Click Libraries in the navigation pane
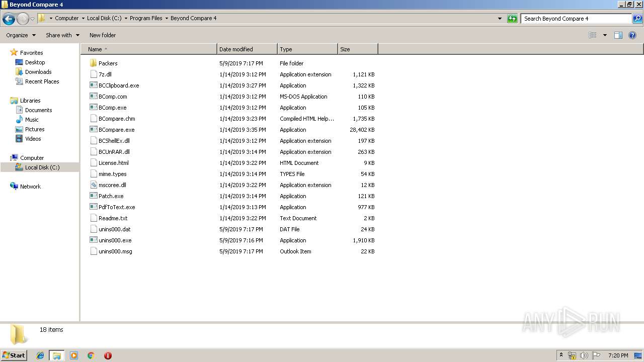 pyautogui.click(x=30, y=101)
